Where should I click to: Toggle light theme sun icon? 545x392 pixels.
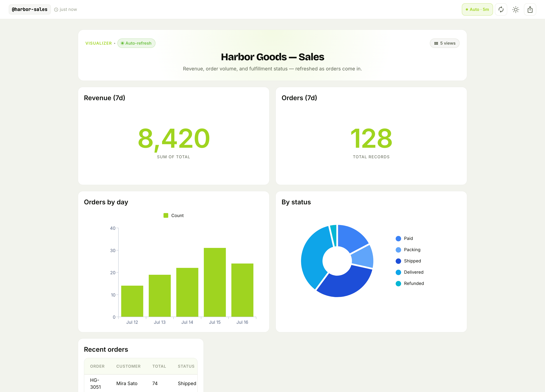[516, 9]
